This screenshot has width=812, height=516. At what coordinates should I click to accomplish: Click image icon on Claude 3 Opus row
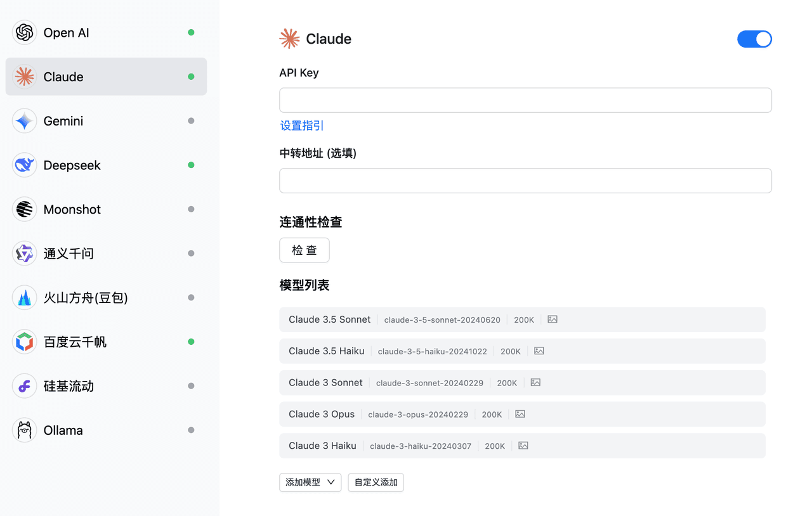(x=520, y=415)
